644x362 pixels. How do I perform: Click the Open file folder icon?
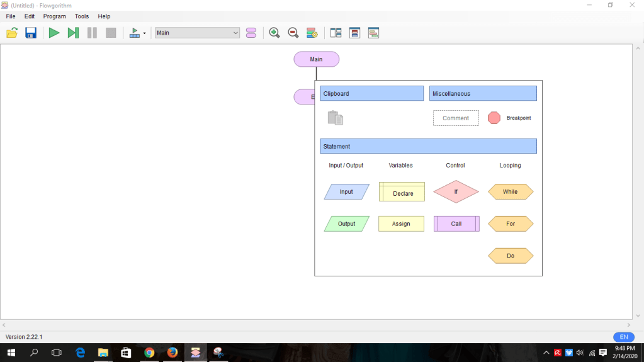pos(12,33)
